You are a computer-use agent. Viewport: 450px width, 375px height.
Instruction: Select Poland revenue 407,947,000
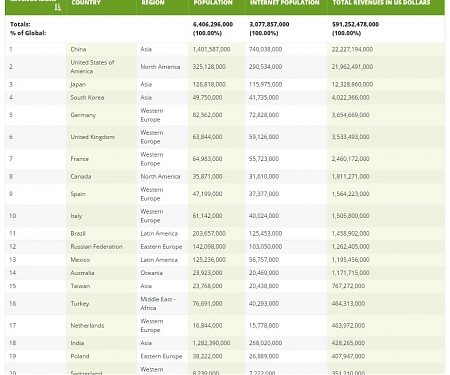[x=348, y=356]
